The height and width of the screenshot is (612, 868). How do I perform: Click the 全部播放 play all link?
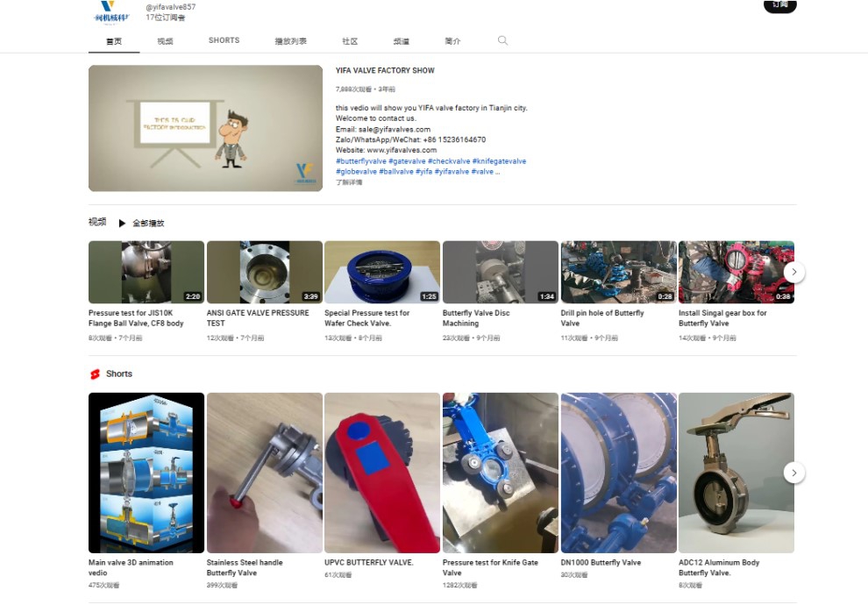(x=148, y=223)
